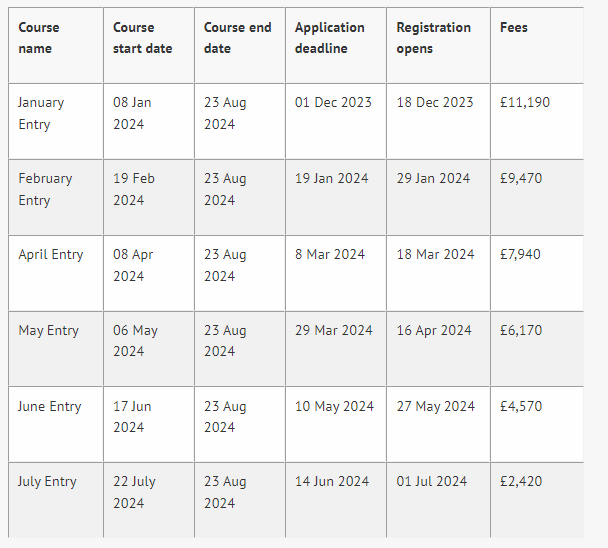Image resolution: width=608 pixels, height=548 pixels.
Task: Select the £9,470 fee value
Action: pyautogui.click(x=521, y=178)
